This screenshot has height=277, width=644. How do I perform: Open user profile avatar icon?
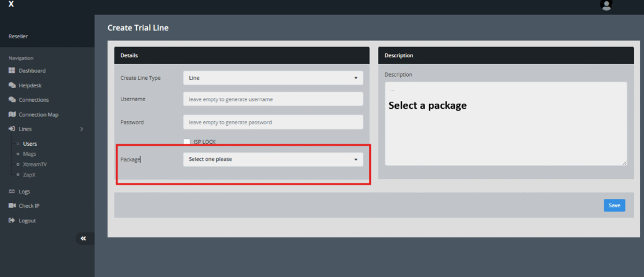[606, 5]
